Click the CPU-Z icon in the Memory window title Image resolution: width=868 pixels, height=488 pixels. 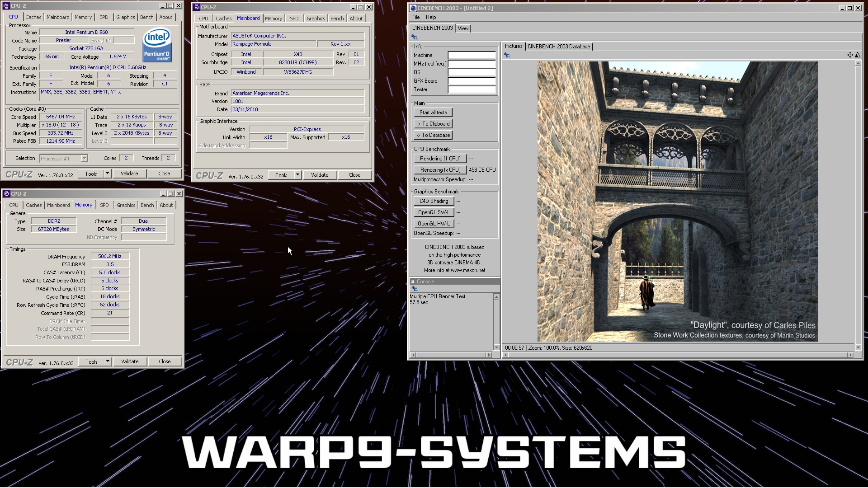7,194
